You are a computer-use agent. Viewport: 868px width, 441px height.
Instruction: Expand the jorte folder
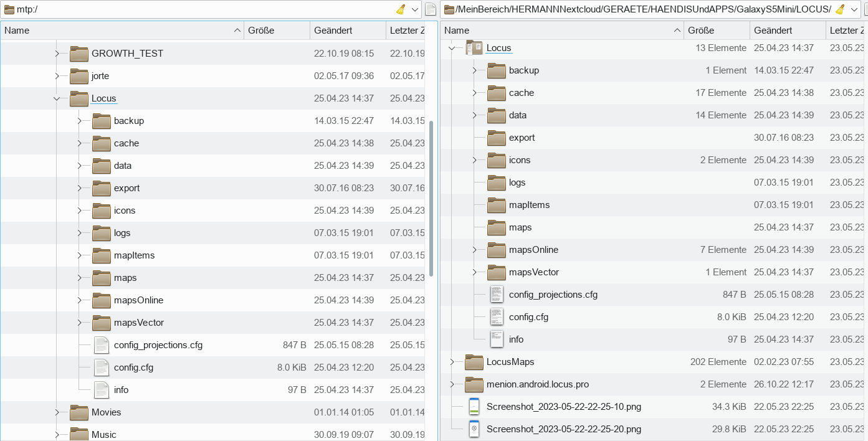coord(57,76)
